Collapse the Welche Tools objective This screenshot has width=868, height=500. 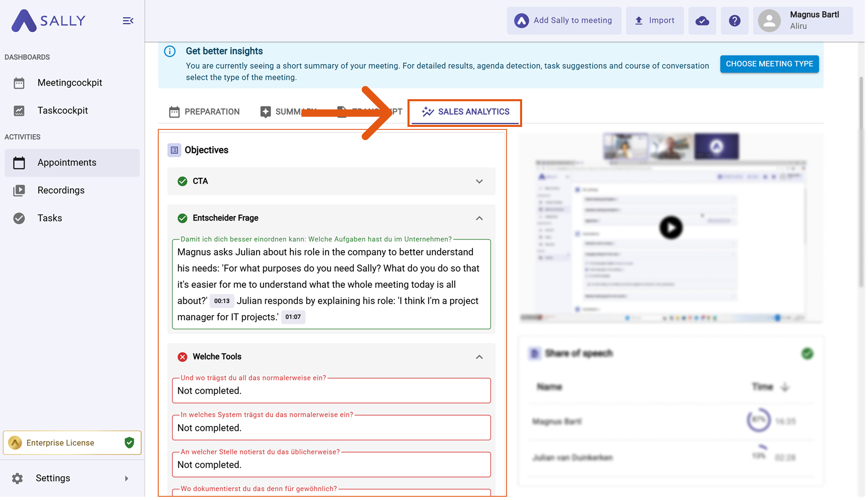[x=479, y=357]
